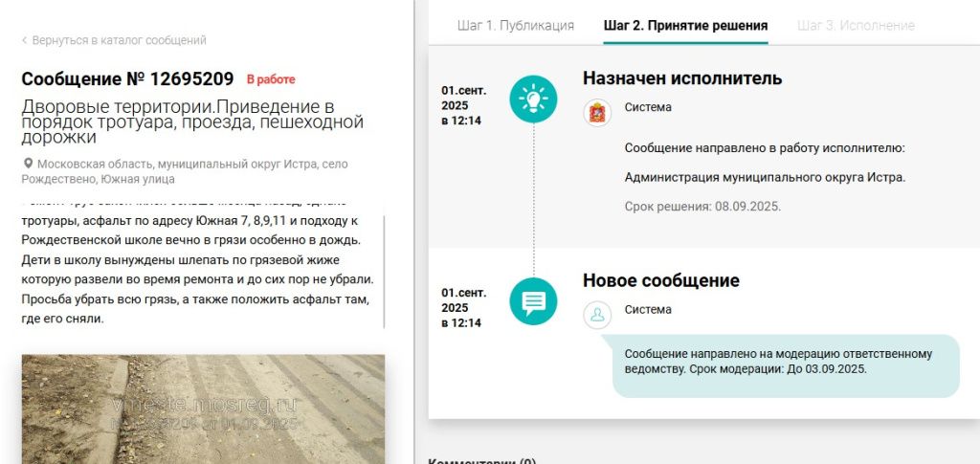The image size is (980, 464).
Task: Click the description text scrollbar
Action: 385,268
